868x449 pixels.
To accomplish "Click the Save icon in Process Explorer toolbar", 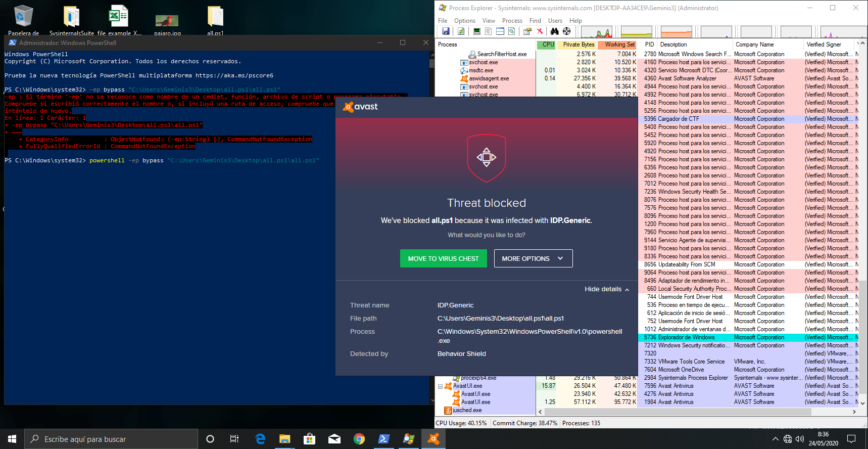I will (x=446, y=31).
